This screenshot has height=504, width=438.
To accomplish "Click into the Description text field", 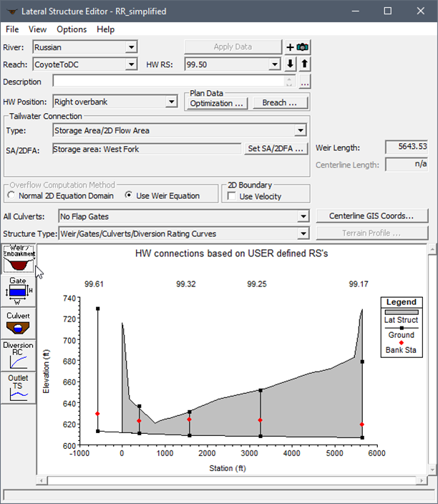I will (168, 81).
